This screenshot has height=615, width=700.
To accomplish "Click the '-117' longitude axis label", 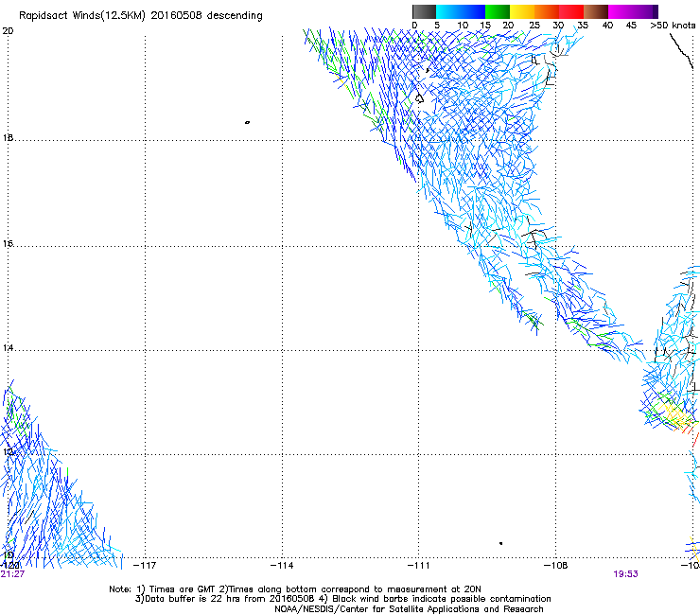I will tap(145, 566).
